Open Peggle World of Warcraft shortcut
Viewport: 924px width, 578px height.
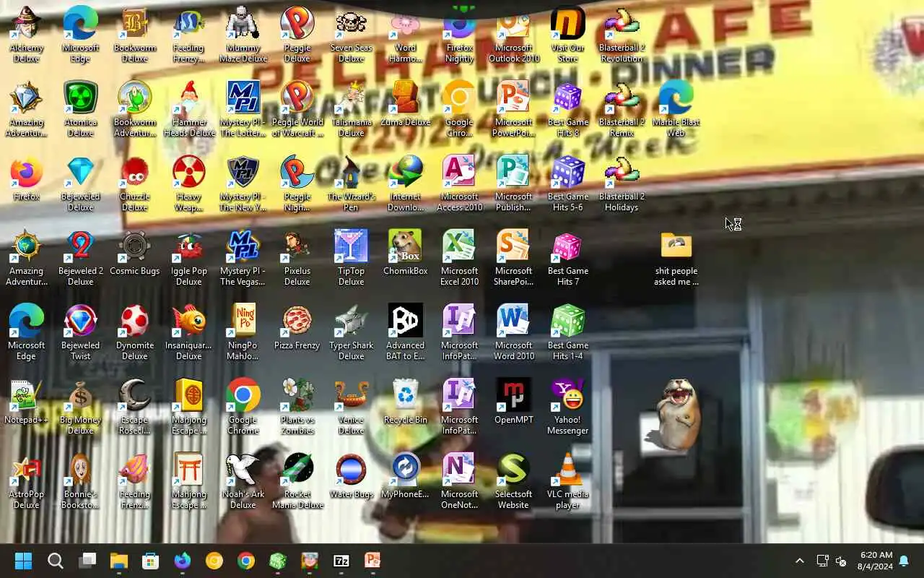297,109
